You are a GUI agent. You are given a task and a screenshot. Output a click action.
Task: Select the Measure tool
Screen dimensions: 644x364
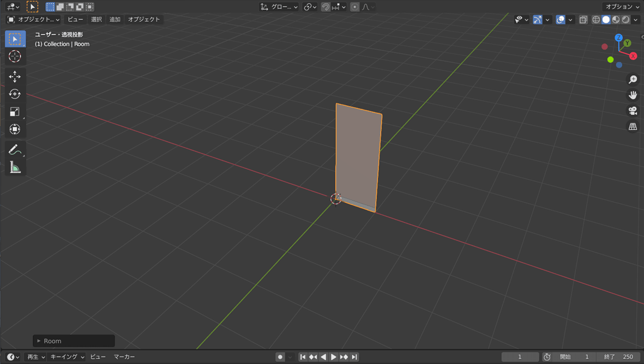coord(15,167)
